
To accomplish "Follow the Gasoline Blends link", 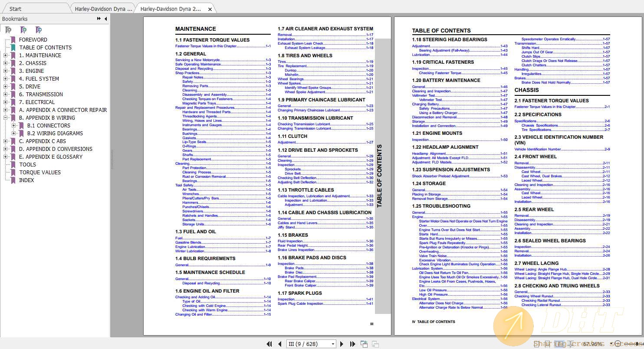I will 223,242.
